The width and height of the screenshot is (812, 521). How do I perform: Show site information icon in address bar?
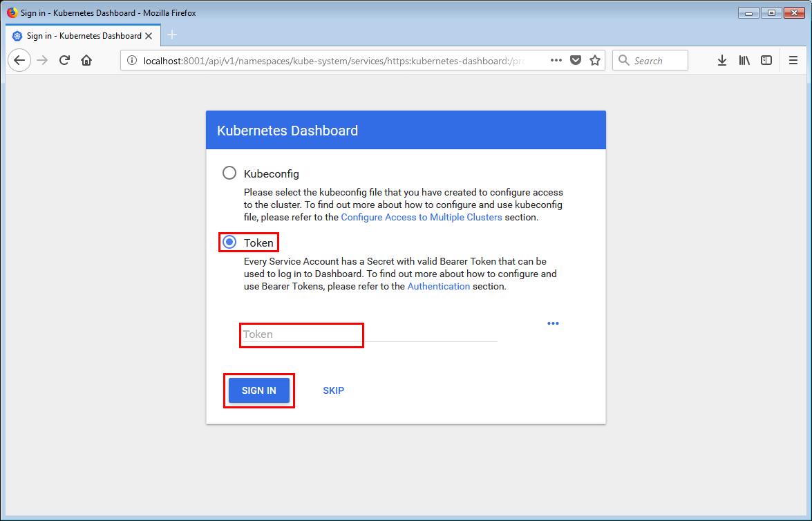[x=132, y=61]
